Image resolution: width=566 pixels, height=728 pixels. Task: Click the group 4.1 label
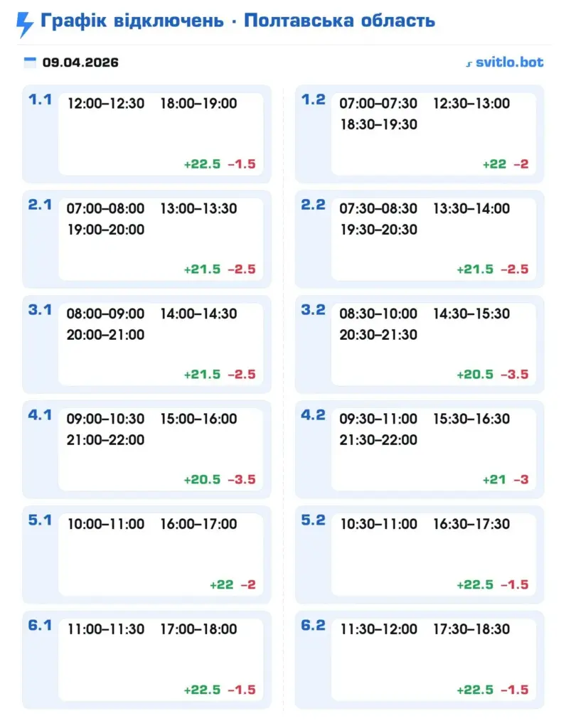pos(40,415)
